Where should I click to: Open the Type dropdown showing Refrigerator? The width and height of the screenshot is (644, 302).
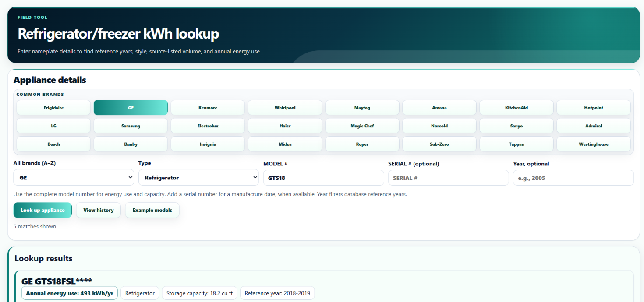coord(198,178)
